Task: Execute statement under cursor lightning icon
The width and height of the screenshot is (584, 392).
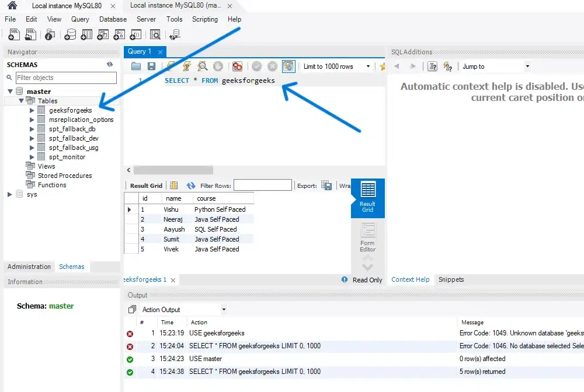Action: [187, 66]
